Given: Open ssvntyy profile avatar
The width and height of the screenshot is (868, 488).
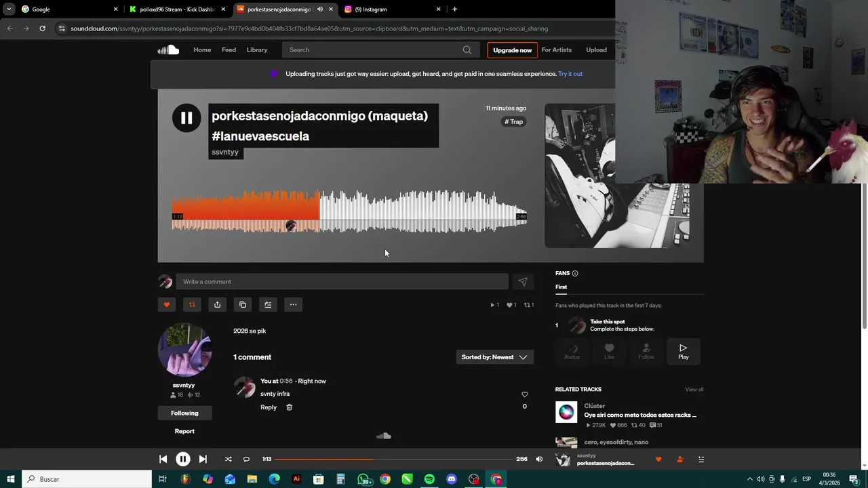Looking at the screenshot, I should (184, 350).
